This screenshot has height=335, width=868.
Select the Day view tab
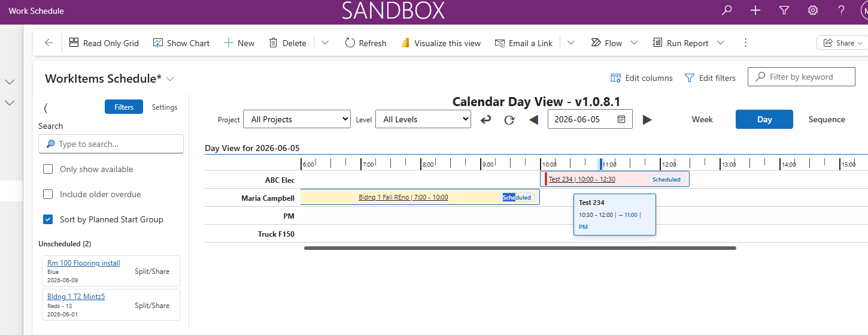click(764, 119)
